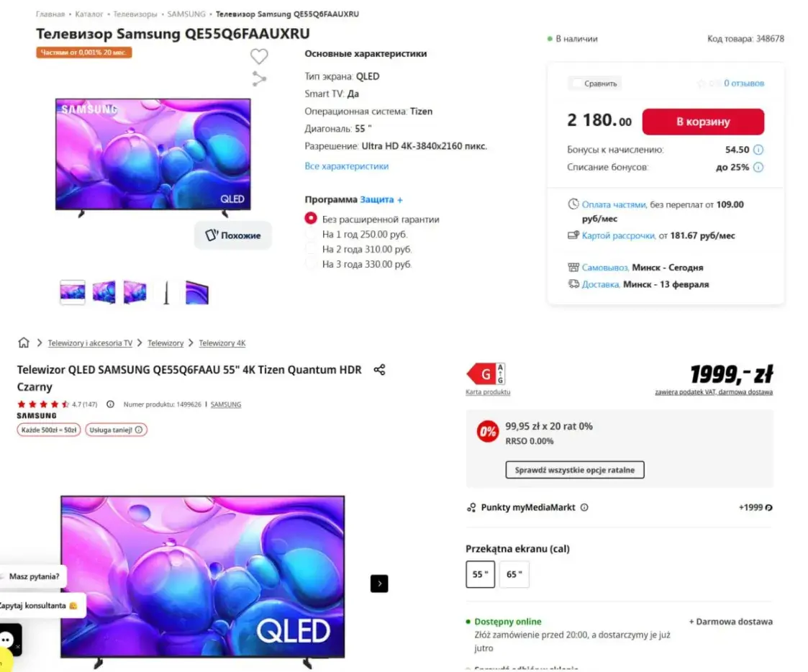Open Punkty myMediaMarkt info icon
The image size is (808, 672).
pyautogui.click(x=584, y=508)
